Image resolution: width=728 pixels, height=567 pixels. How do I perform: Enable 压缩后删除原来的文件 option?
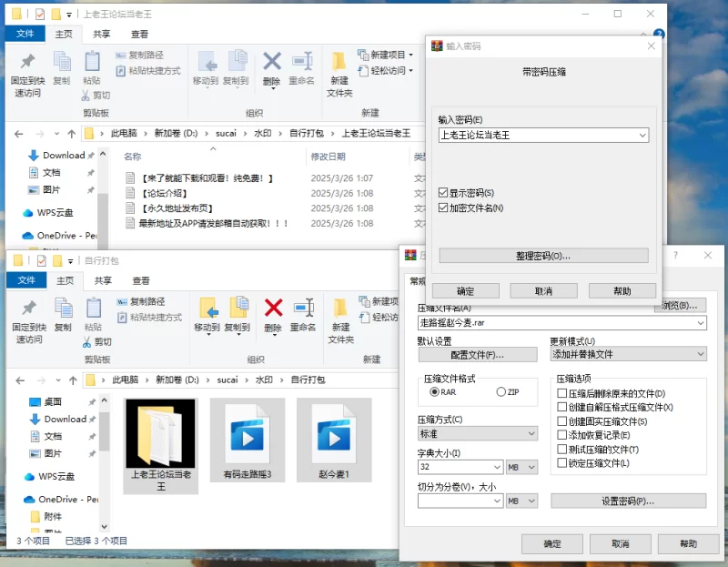[x=562, y=392]
